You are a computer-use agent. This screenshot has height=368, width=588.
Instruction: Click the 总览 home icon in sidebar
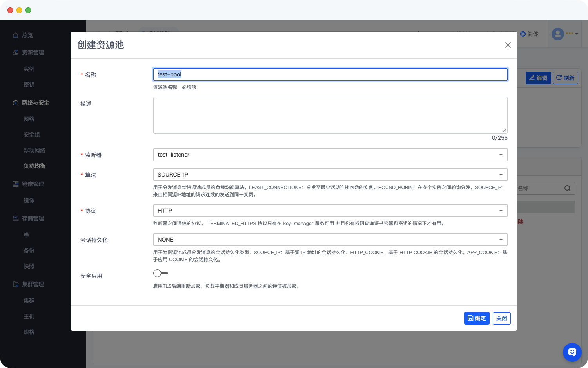[x=16, y=35]
